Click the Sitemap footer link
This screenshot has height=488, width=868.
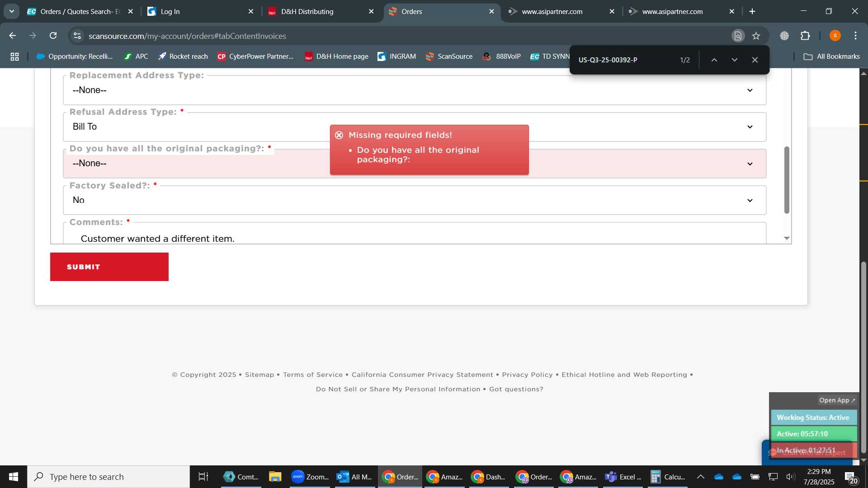pyautogui.click(x=259, y=375)
